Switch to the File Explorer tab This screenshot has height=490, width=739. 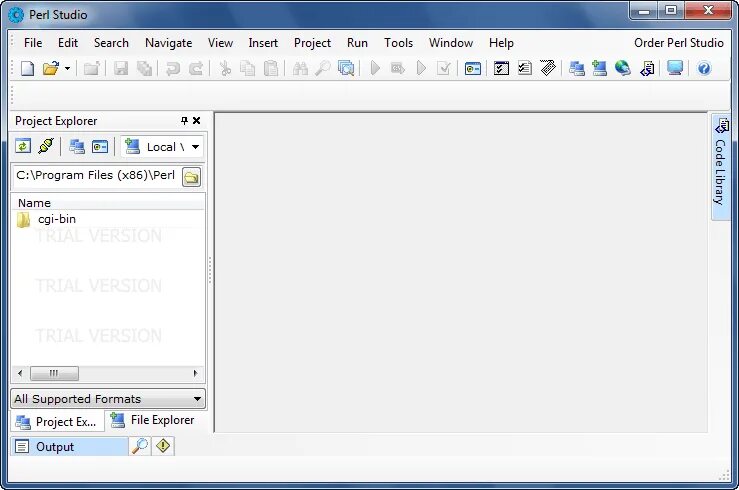coord(152,420)
